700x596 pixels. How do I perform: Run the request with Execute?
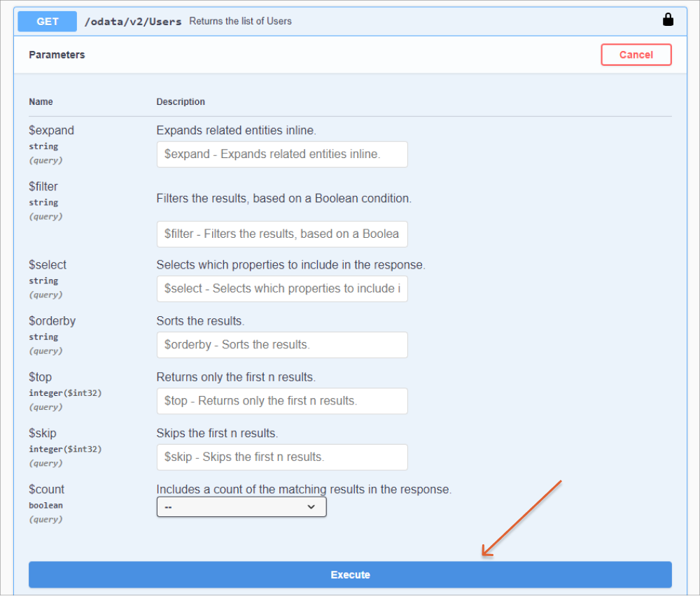pos(350,574)
